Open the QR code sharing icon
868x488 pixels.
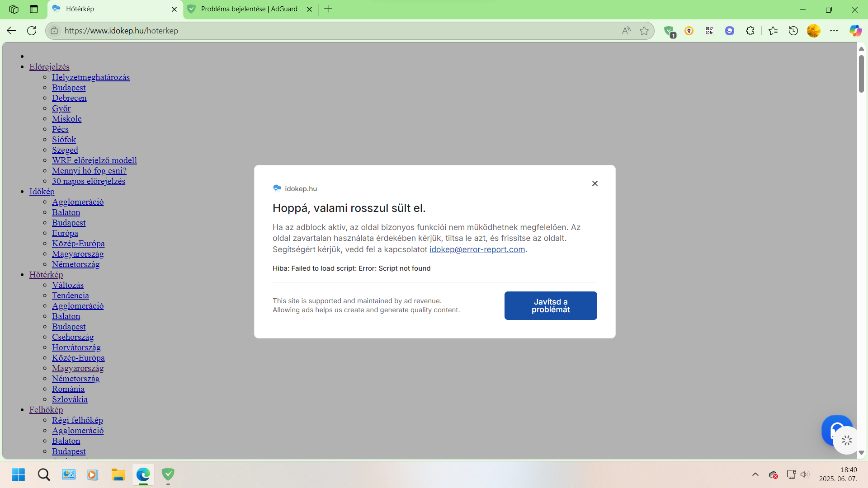point(709,30)
